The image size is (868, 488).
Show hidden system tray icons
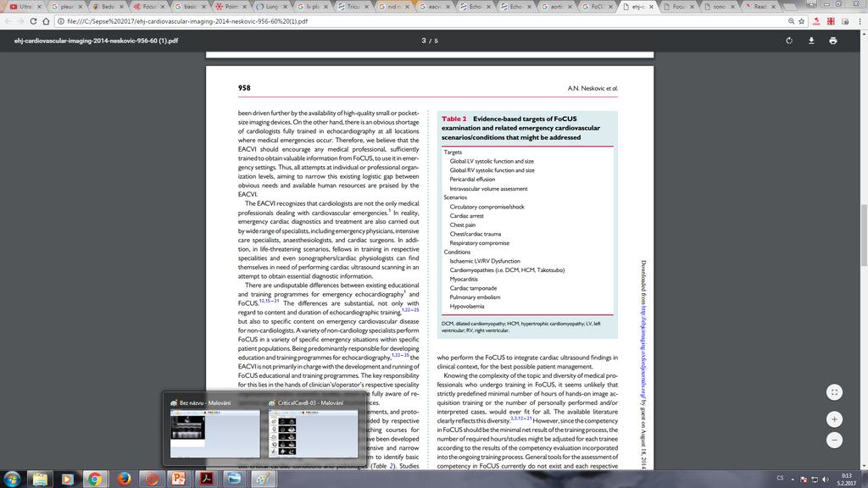[x=793, y=480]
